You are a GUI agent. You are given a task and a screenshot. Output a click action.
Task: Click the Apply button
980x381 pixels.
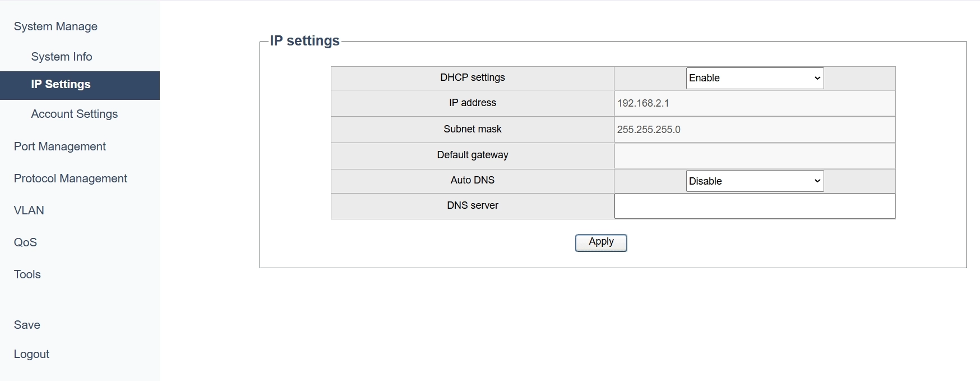pos(601,242)
